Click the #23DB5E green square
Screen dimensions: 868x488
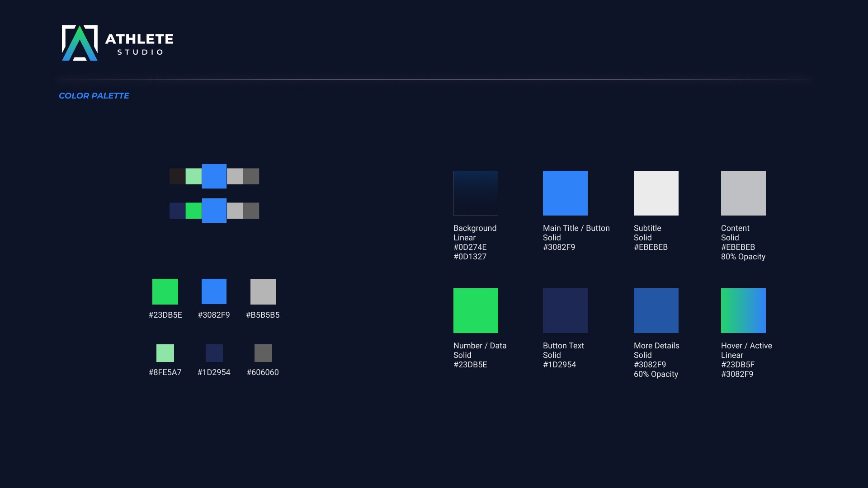coord(165,291)
